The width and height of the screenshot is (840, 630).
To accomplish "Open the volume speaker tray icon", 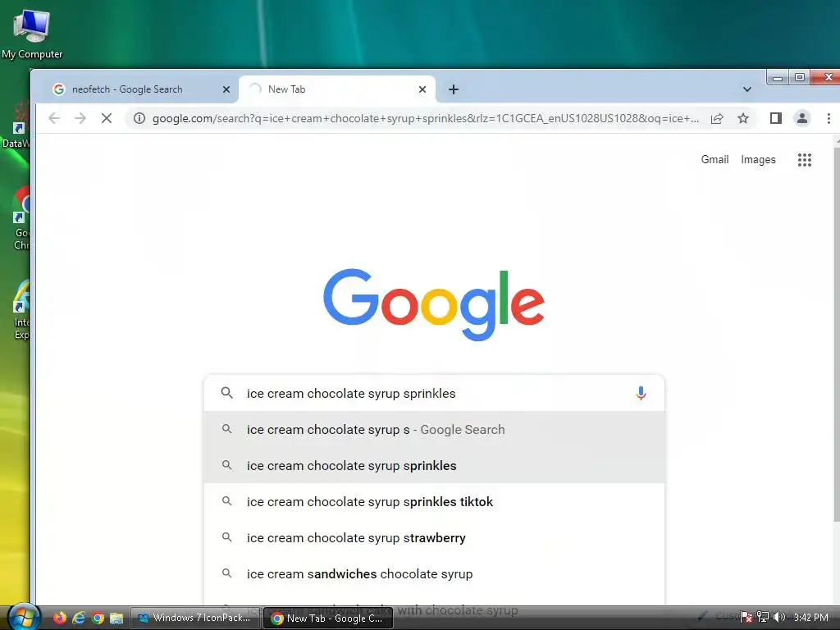I will click(x=779, y=618).
